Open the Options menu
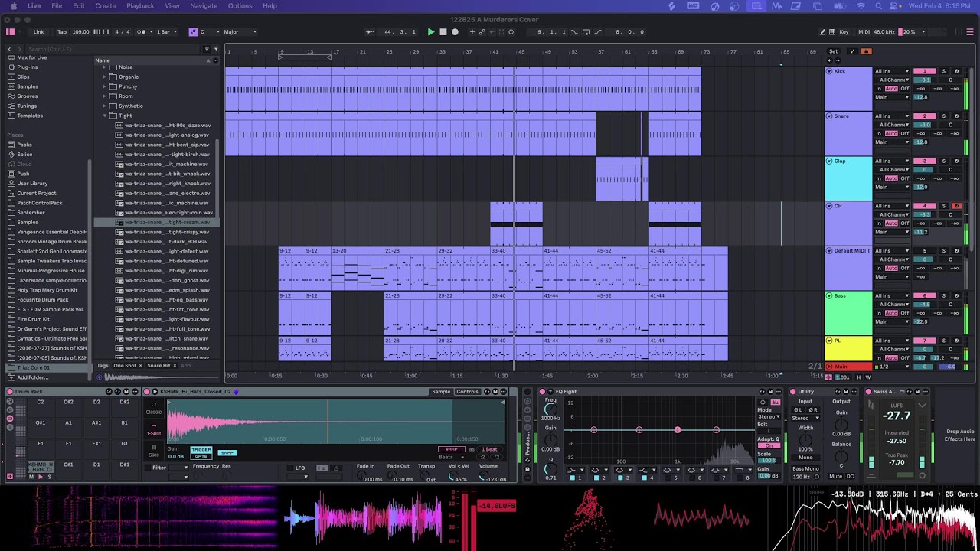 (240, 6)
